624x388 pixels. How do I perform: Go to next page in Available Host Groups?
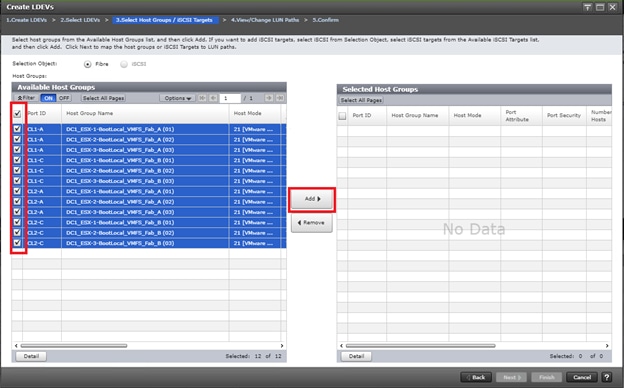tap(269, 98)
